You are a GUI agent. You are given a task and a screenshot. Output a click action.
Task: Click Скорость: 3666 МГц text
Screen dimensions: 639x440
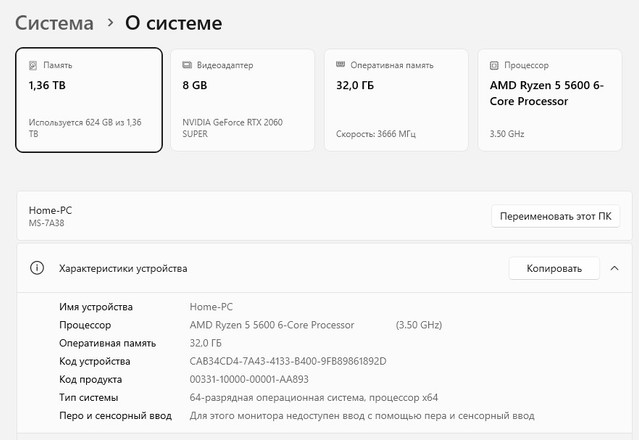point(376,134)
